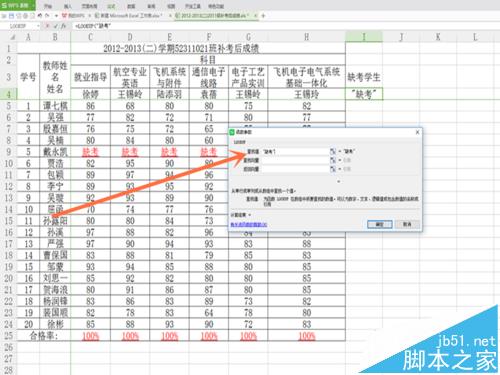
Task: Click range selector icon for 查找值 field
Action: [x=333, y=152]
